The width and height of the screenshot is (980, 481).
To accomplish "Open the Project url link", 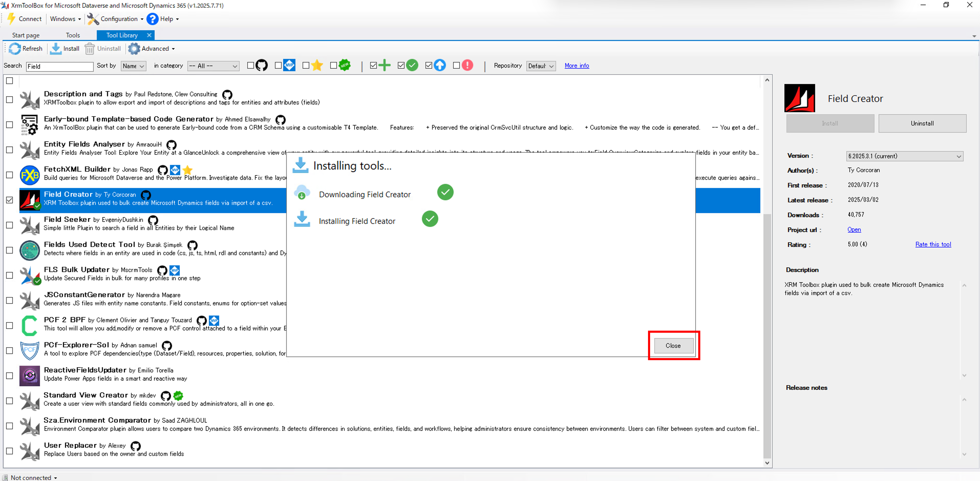I will tap(854, 229).
